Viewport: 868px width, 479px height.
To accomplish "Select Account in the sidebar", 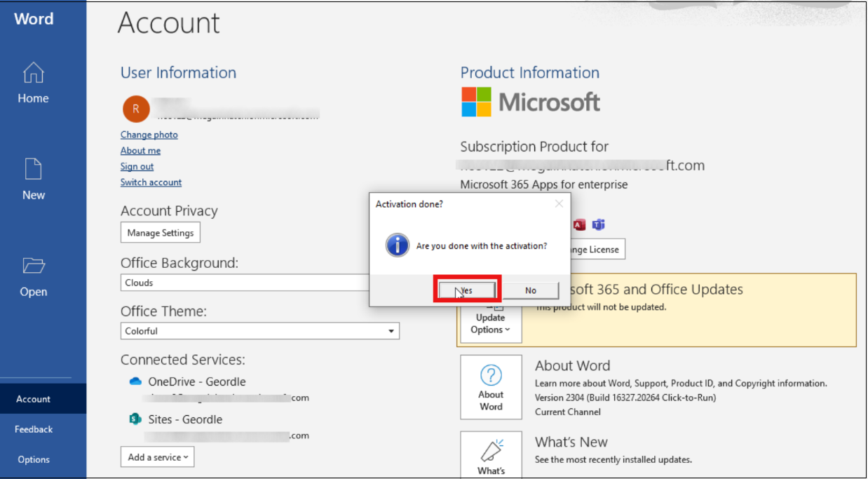I will tap(34, 399).
